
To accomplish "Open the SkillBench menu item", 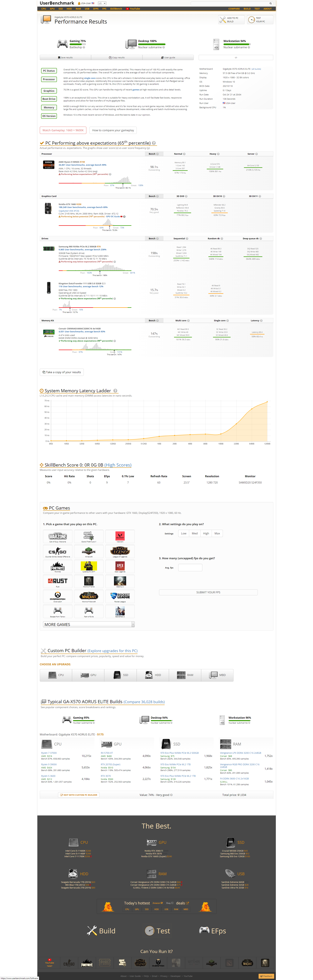I will 116,9.
